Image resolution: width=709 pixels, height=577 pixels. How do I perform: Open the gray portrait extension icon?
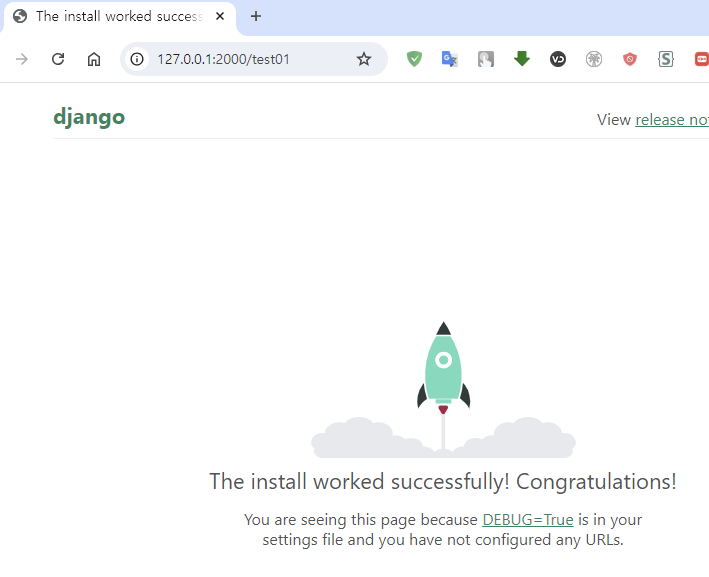(486, 59)
